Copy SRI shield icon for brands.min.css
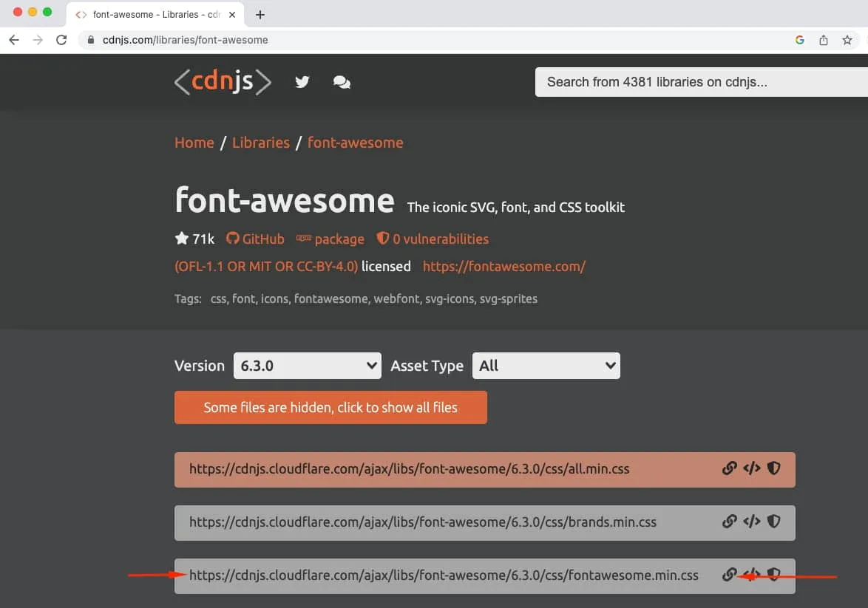 773,522
